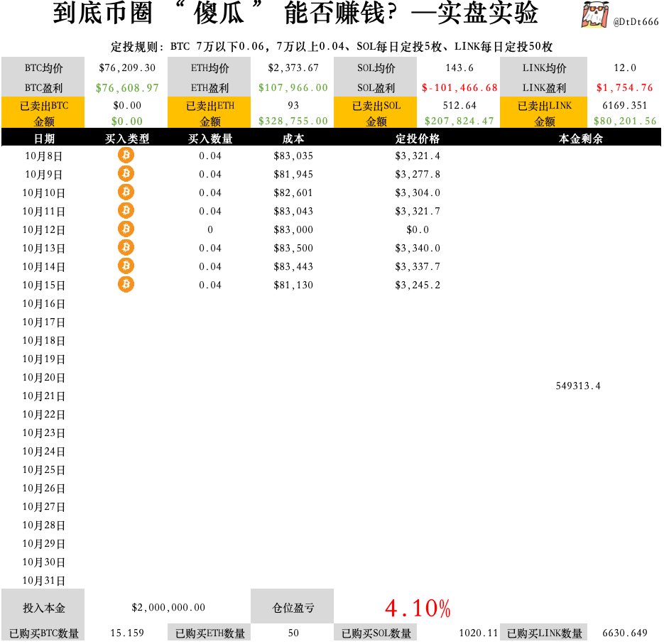Select the 投入本金 $2,000,000.00 cell
Image resolution: width=664 pixels, height=644 pixels.
pos(168,608)
